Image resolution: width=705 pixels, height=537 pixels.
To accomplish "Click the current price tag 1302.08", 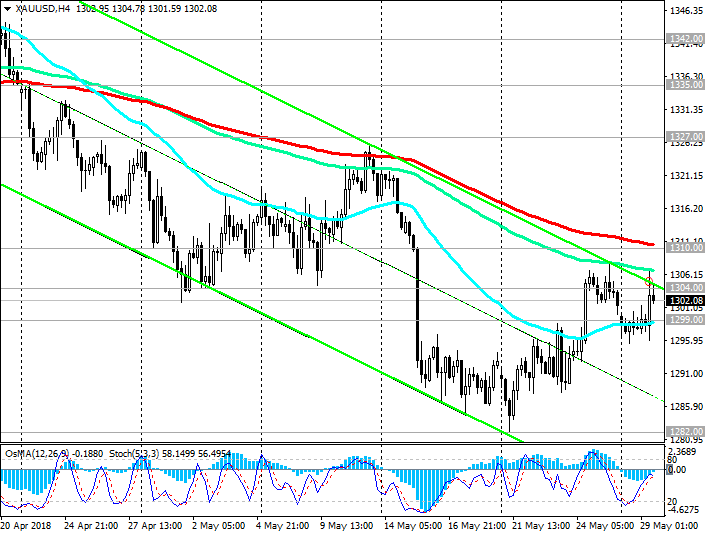I will coord(682,300).
